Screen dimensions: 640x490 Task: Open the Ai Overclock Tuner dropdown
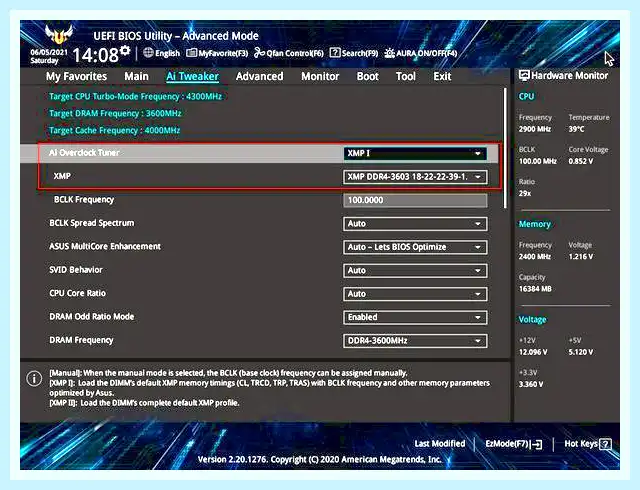tap(415, 153)
